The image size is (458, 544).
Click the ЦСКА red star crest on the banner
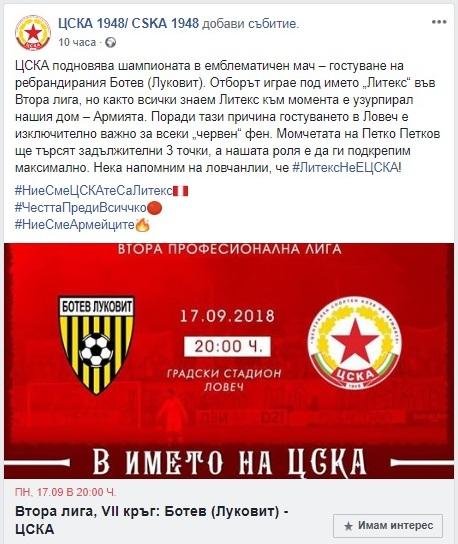pyautogui.click(x=355, y=342)
